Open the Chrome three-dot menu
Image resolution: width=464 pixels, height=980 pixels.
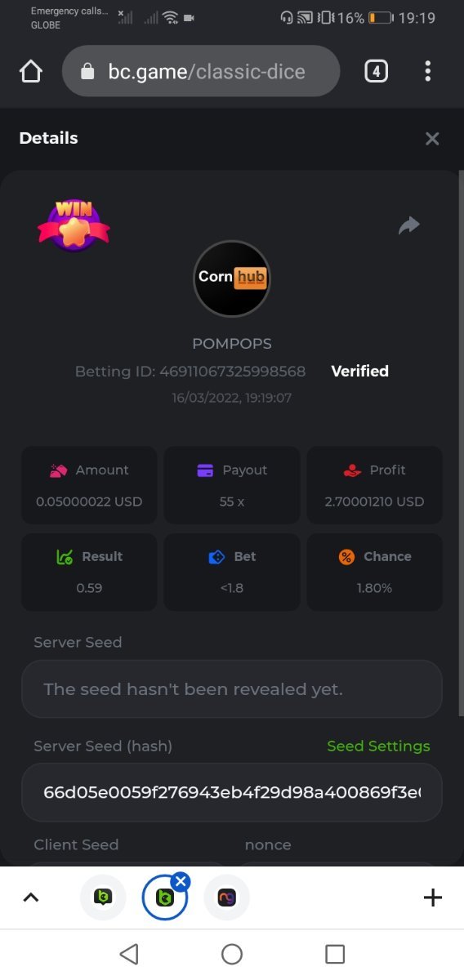[x=427, y=71]
